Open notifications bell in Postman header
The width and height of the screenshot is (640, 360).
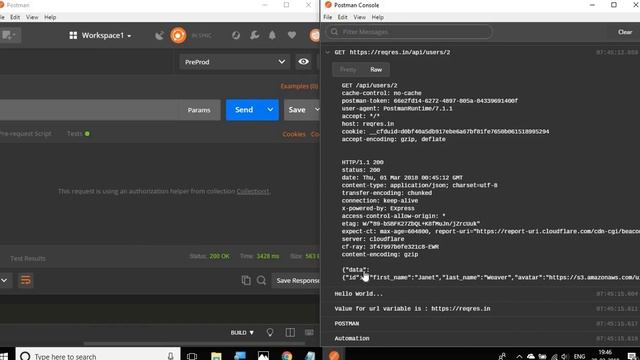coord(272,36)
